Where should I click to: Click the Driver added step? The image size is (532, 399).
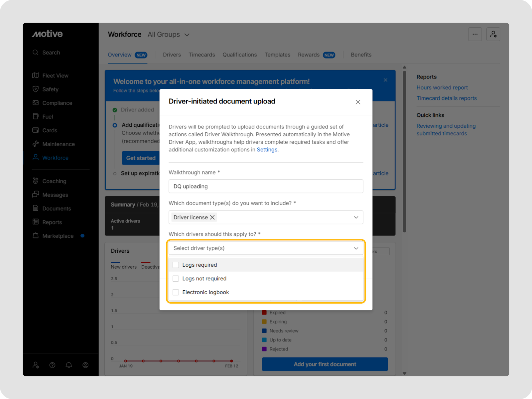click(x=137, y=110)
